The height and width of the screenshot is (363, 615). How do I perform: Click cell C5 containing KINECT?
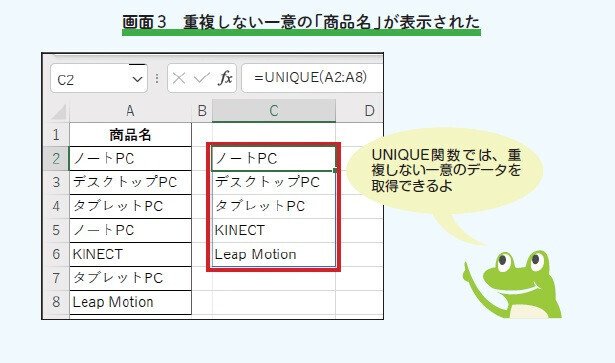tap(274, 230)
